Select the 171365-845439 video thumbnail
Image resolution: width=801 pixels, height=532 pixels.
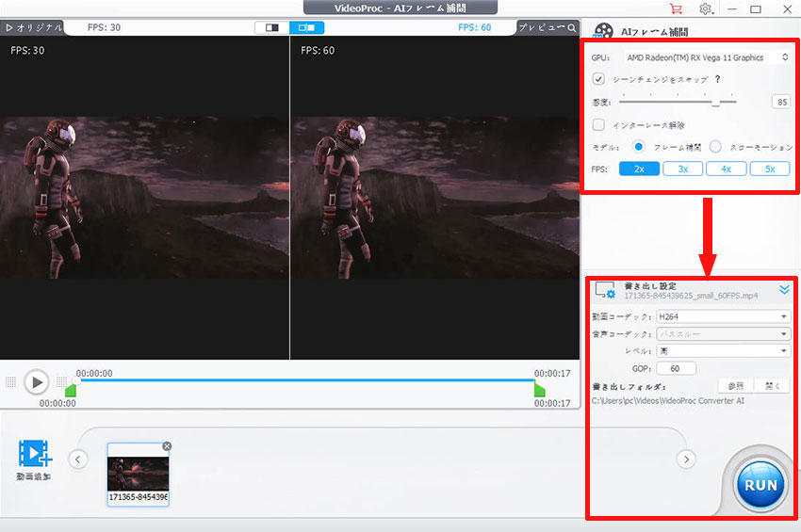(138, 475)
